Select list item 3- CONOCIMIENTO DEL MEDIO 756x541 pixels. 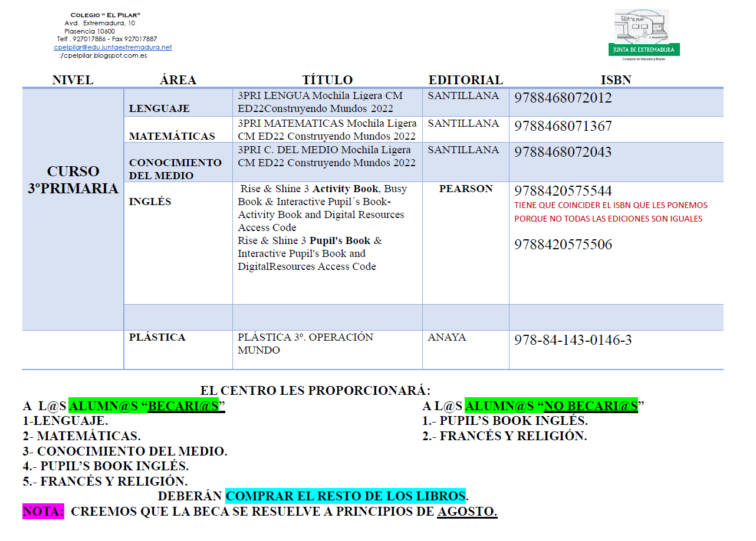tap(125, 451)
